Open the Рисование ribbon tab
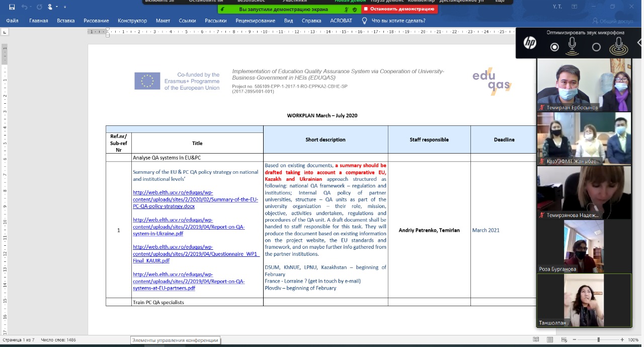644x347 pixels. tap(96, 21)
